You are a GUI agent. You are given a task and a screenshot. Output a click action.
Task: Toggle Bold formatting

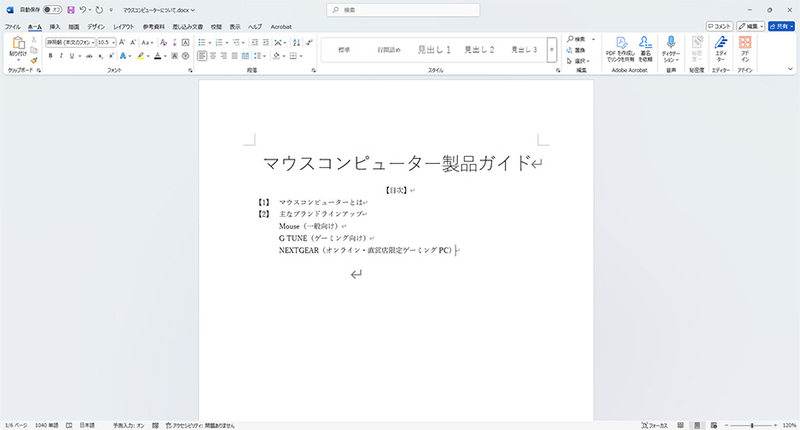click(50, 56)
